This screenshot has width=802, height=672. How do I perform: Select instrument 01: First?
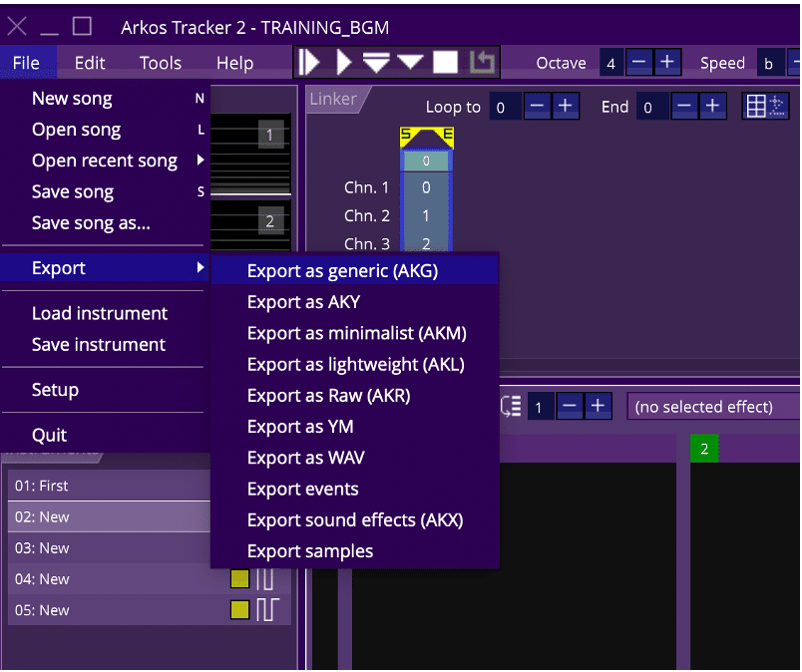(109, 486)
